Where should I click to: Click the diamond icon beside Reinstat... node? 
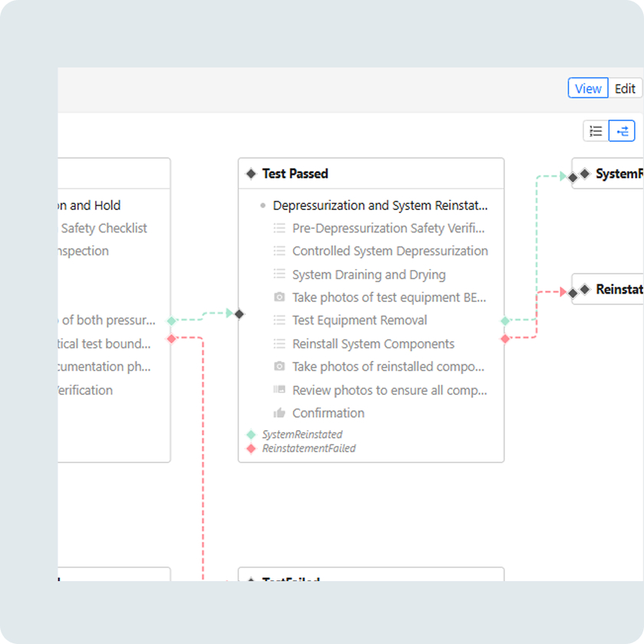pyautogui.click(x=585, y=290)
